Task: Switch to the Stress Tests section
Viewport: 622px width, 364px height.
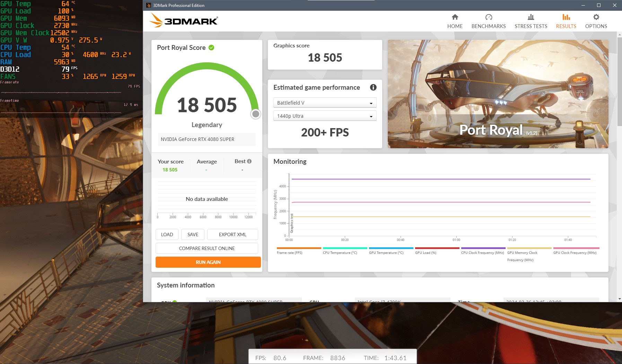Action: click(531, 21)
